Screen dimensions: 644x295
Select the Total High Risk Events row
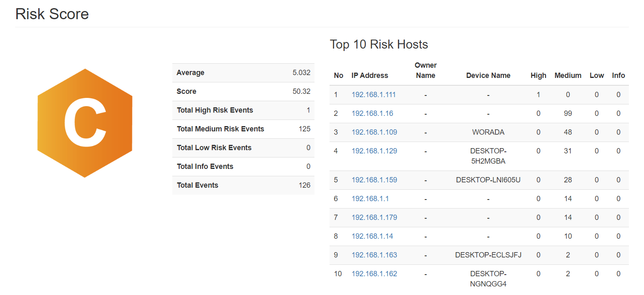[x=243, y=110]
